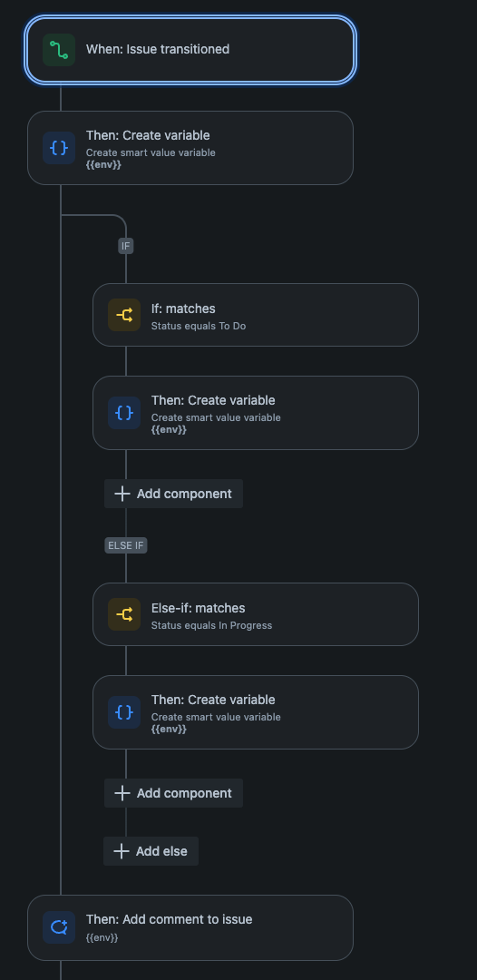
Task: Click the curly braces icon below Status equals To Do
Action: click(x=124, y=413)
